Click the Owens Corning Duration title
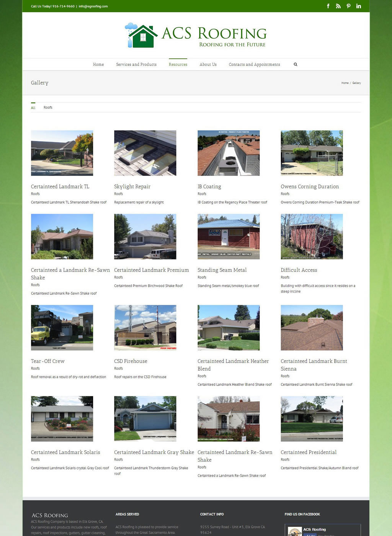 (310, 186)
